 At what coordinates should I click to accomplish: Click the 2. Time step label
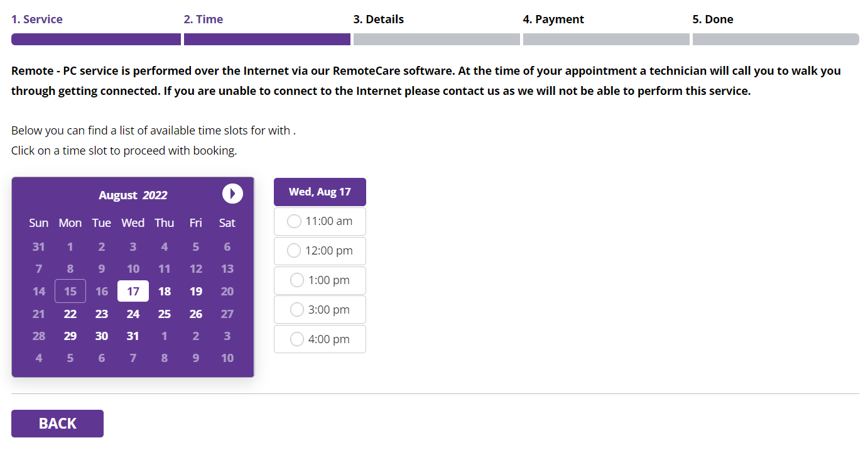[x=203, y=19]
